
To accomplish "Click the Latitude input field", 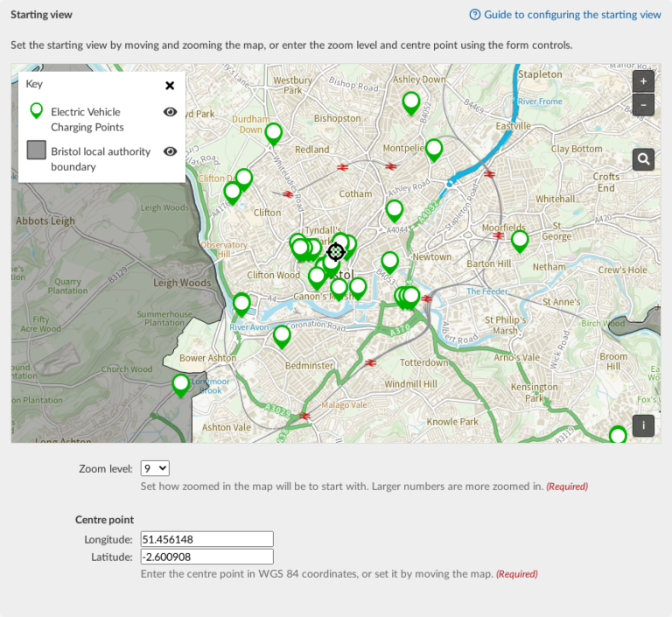I will [x=206, y=557].
